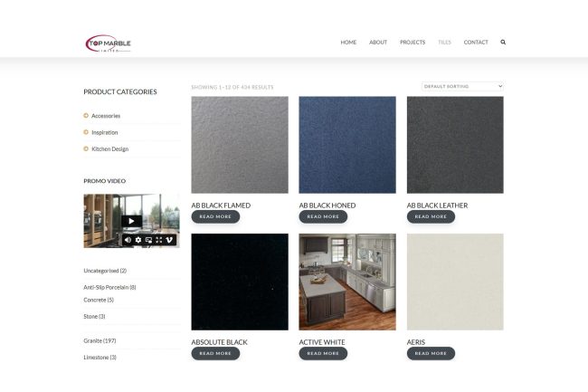588x392 pixels.
Task: Click the Accessories category bullet icon
Action: (86, 116)
